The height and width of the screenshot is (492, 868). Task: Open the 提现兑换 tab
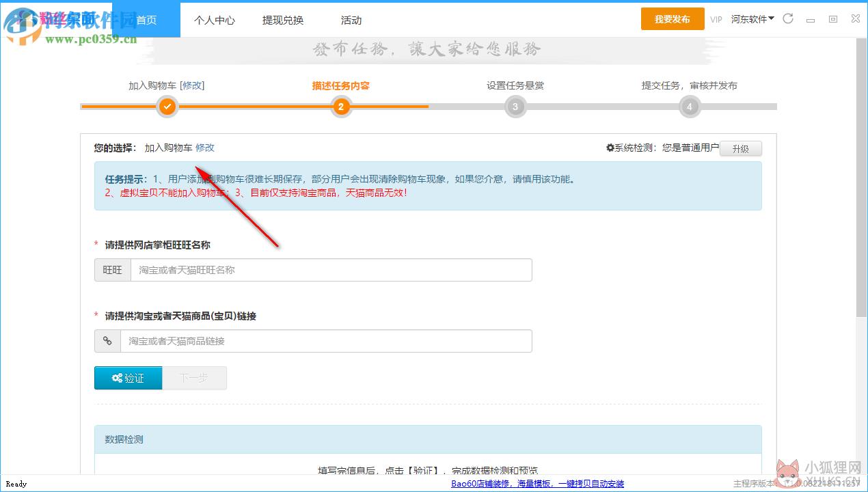(283, 20)
